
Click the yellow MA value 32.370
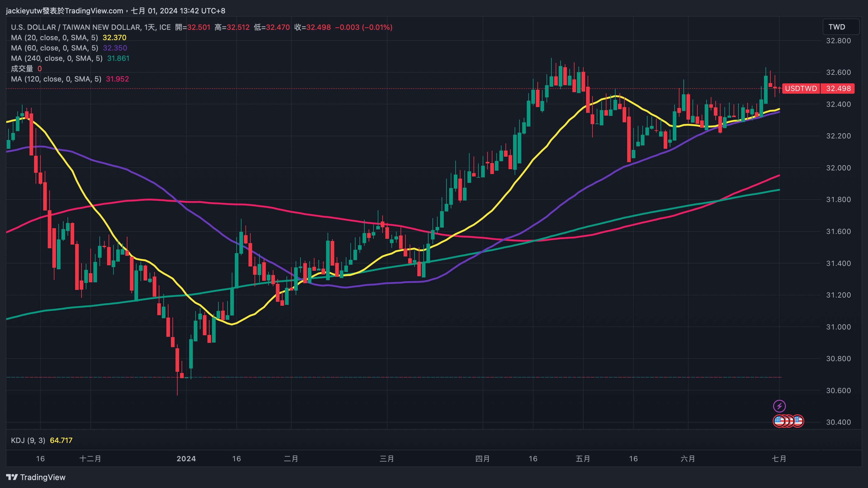[114, 37]
